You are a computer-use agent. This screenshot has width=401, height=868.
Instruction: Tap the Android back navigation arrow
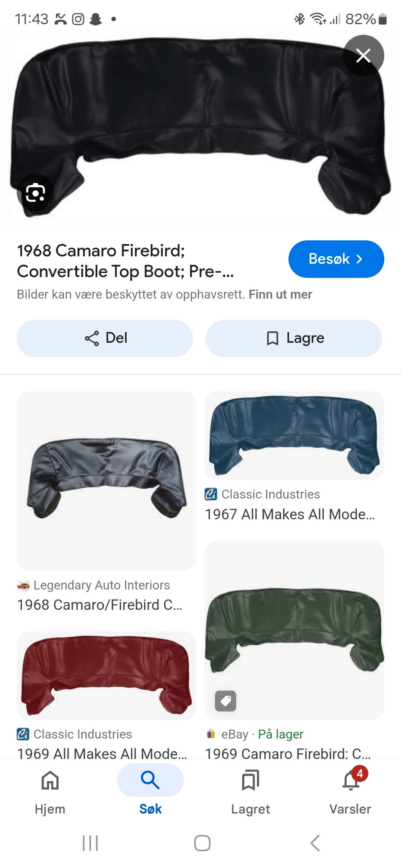[315, 843]
